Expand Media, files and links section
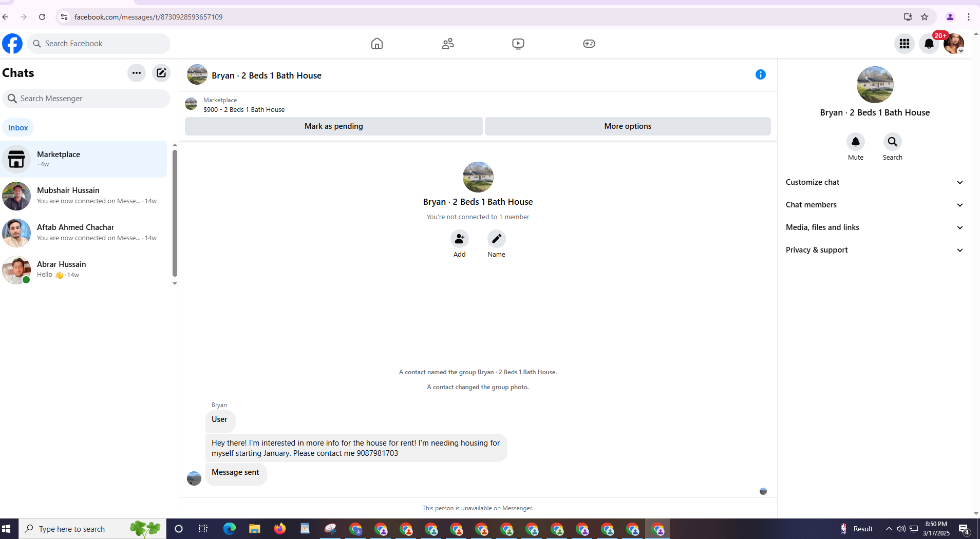This screenshot has height=539, width=980. pyautogui.click(x=875, y=227)
